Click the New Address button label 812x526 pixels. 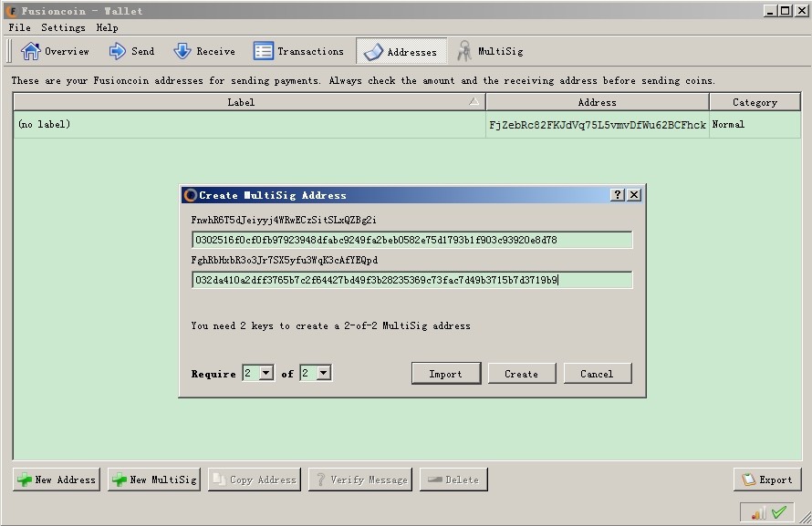(66, 480)
